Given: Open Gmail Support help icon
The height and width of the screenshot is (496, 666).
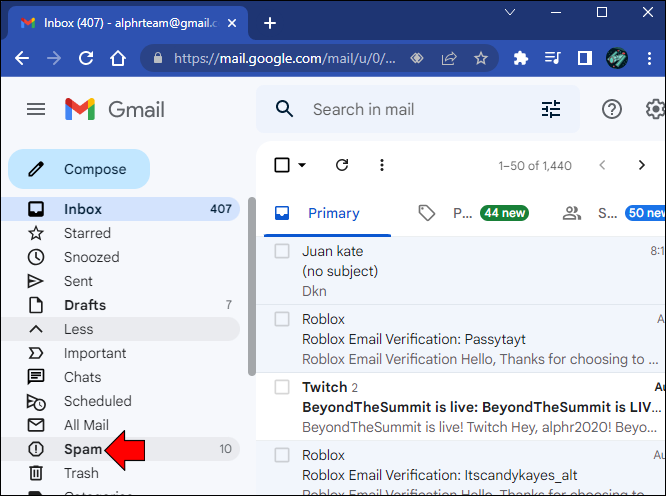Looking at the screenshot, I should tap(612, 110).
